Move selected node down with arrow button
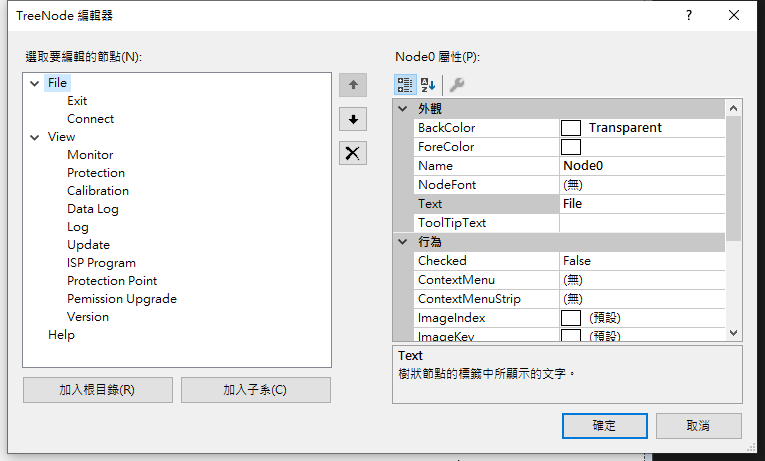This screenshot has width=765, height=461. pyautogui.click(x=353, y=119)
